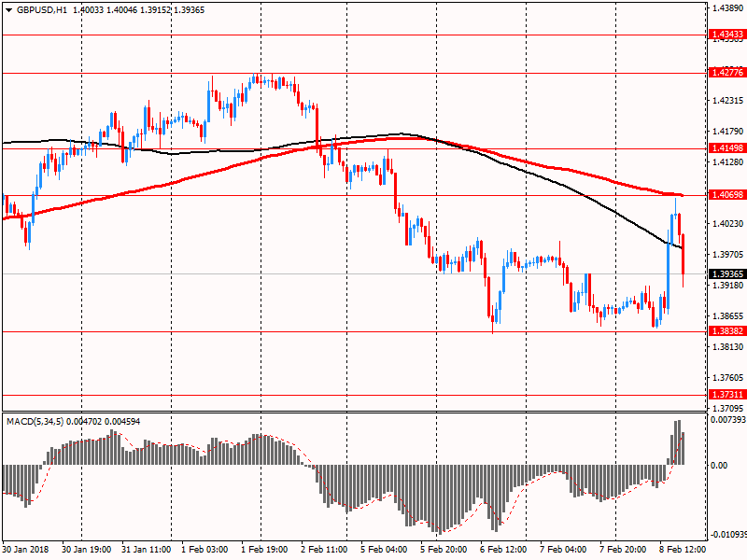Click the 31 Jan 11:00 time label
This screenshot has width=747, height=560.
coord(147,549)
